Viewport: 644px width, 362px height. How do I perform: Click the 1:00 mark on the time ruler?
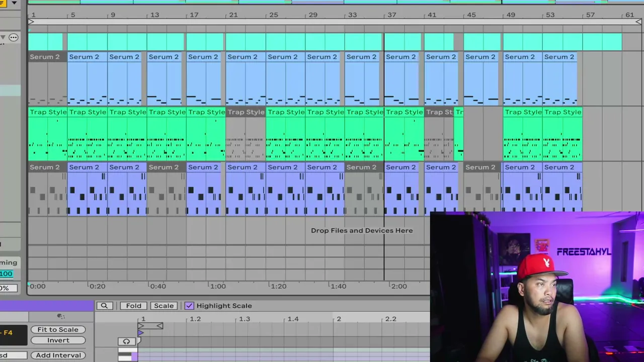coord(218,286)
